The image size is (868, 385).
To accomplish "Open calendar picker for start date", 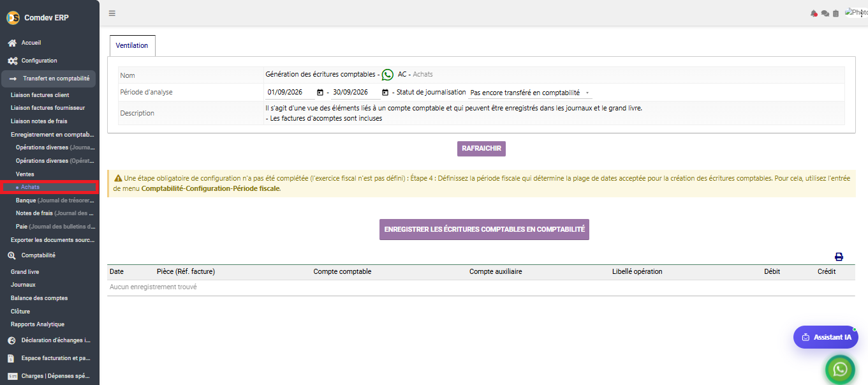I will pos(320,93).
